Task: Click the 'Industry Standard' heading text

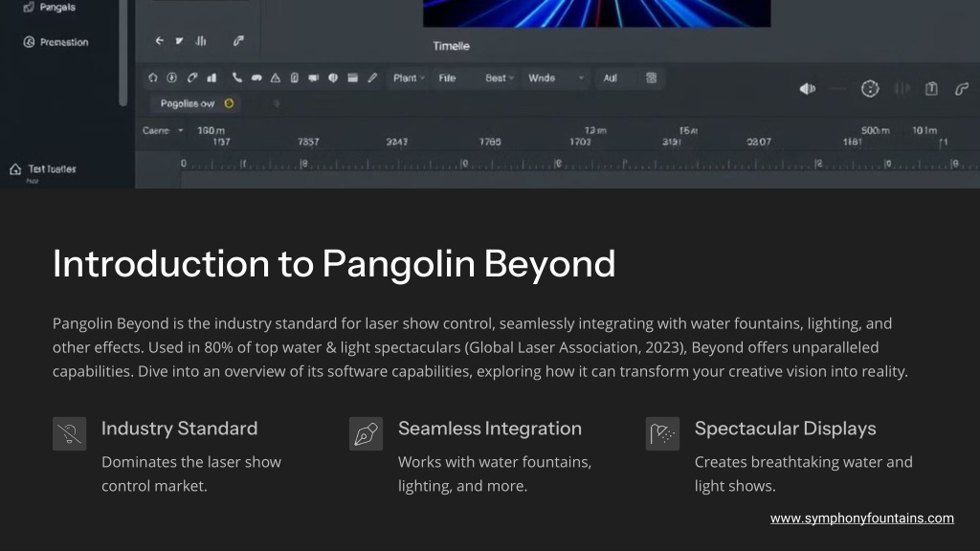Action: (x=179, y=429)
